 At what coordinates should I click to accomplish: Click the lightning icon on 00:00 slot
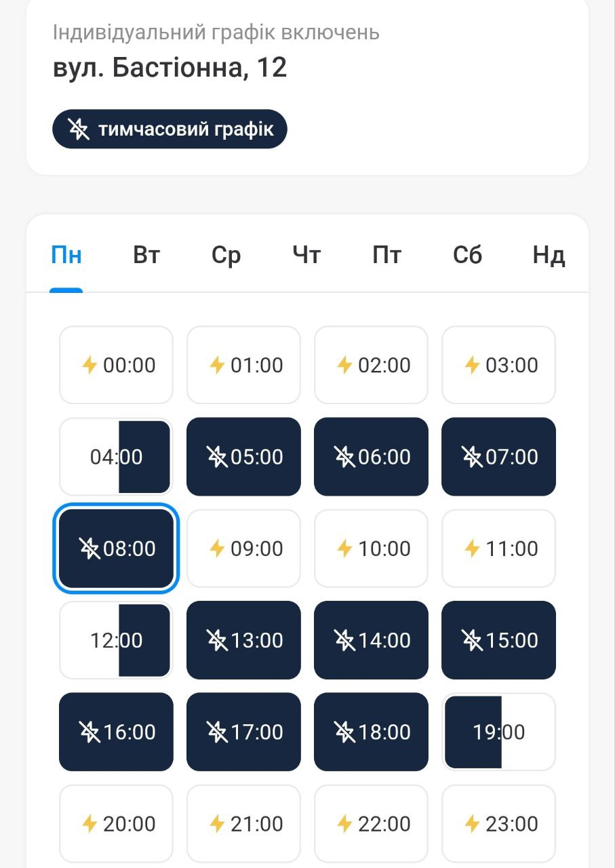(x=90, y=365)
